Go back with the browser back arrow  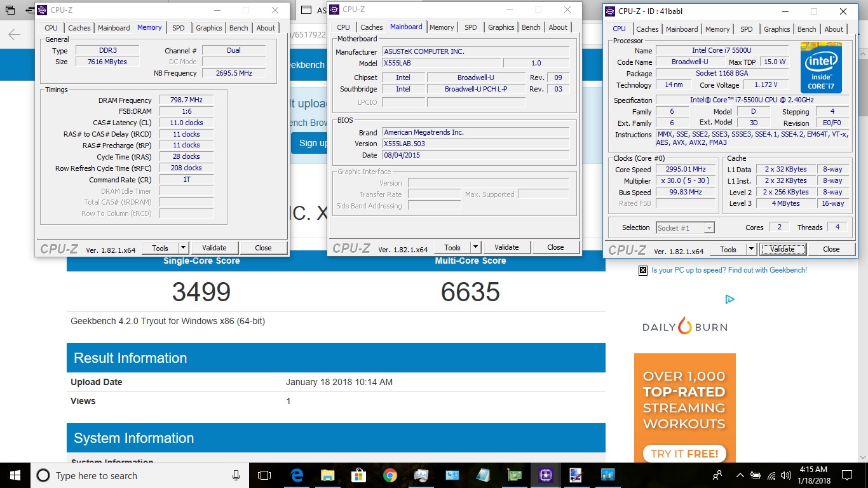coord(14,35)
